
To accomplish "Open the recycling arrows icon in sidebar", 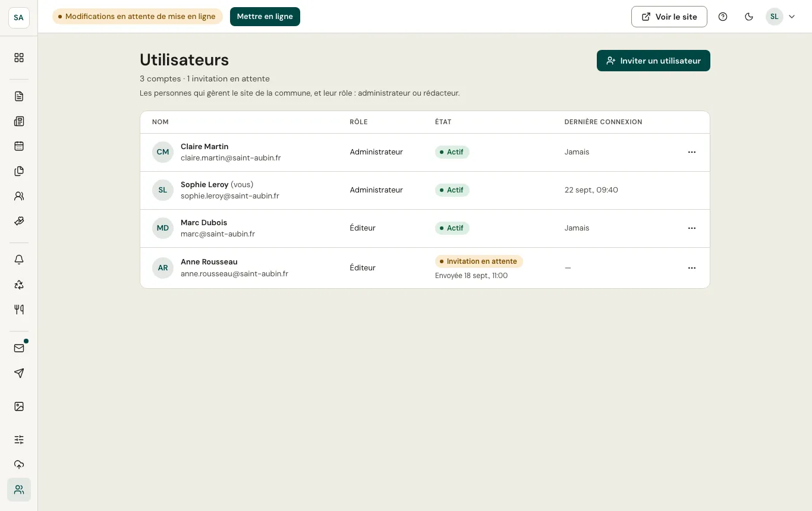I will (x=19, y=285).
